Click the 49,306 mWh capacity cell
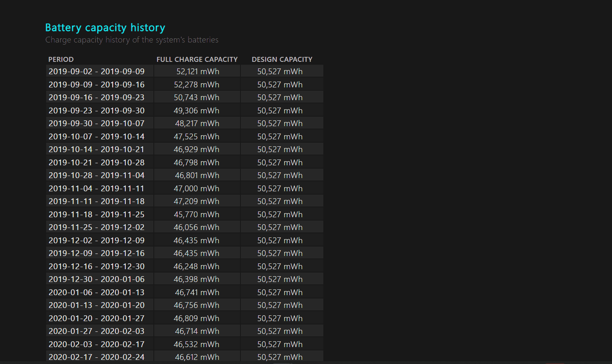 pos(197,110)
